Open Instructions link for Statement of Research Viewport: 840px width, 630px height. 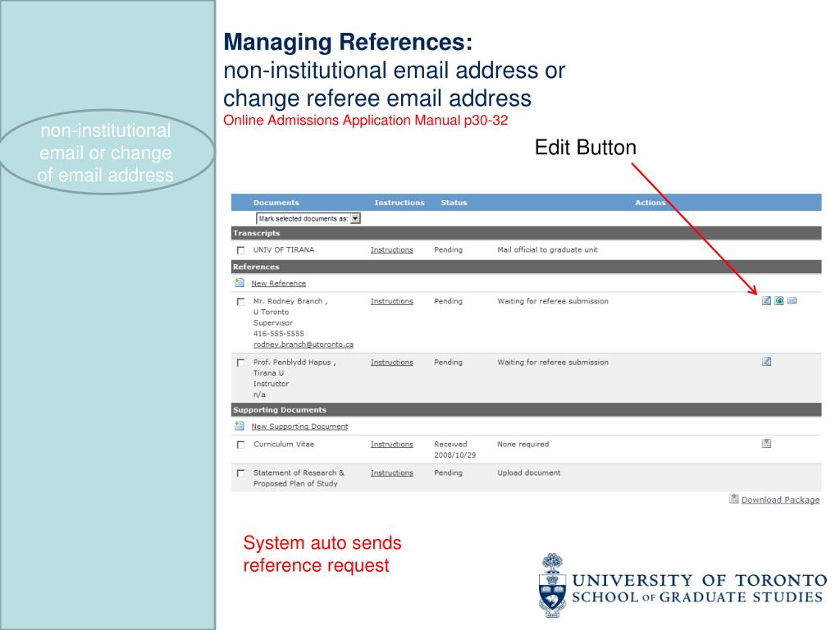391,472
